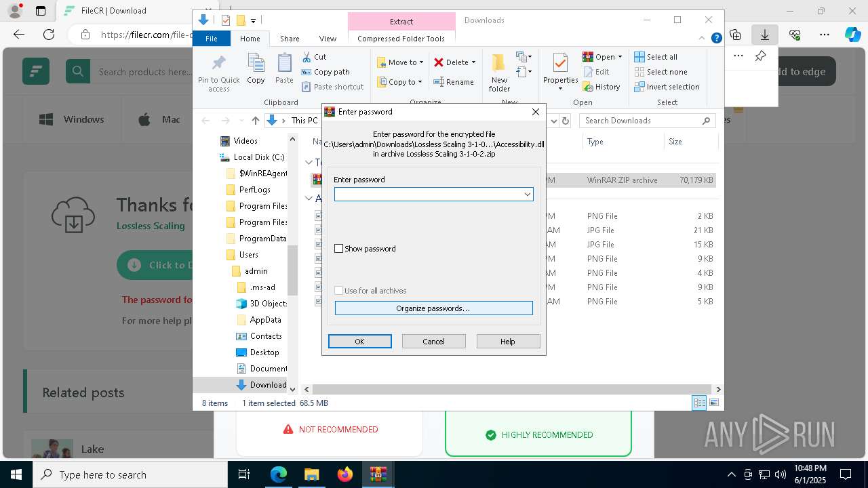Enable Show password checkbox

[339, 249]
